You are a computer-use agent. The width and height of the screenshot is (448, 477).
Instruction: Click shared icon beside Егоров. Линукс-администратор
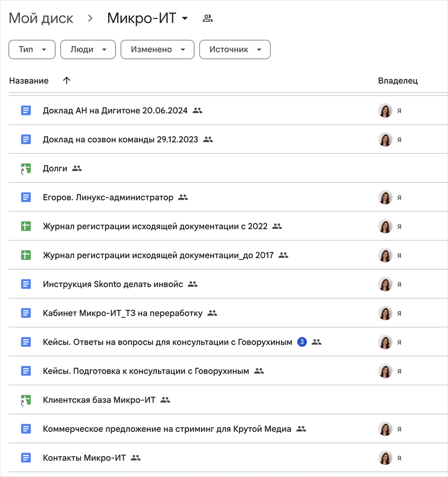click(x=183, y=197)
